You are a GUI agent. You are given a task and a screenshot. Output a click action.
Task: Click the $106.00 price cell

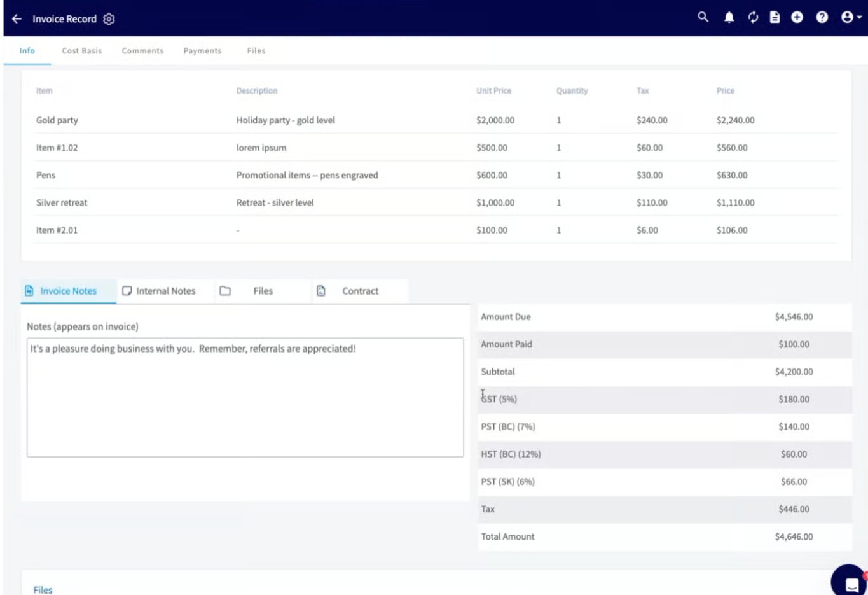732,230
